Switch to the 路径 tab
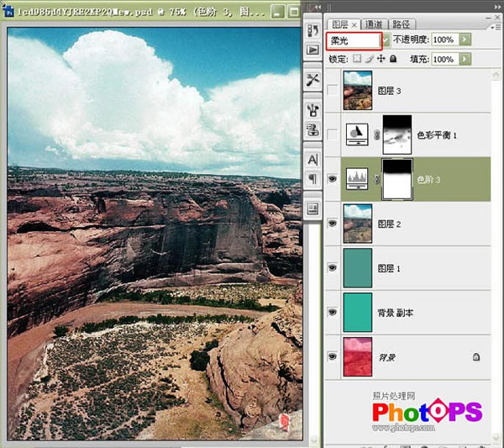This screenshot has width=504, height=448. (x=402, y=24)
